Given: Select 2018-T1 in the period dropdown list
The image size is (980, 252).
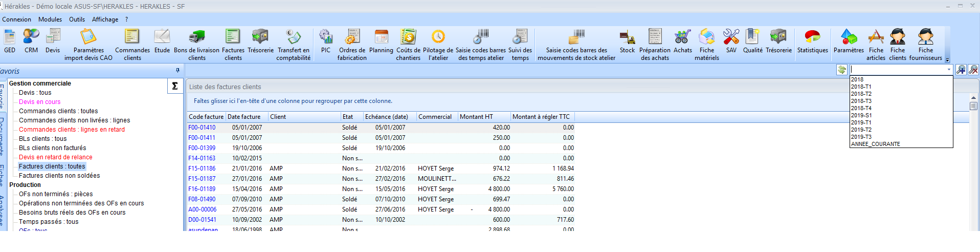Looking at the screenshot, I should click(861, 87).
